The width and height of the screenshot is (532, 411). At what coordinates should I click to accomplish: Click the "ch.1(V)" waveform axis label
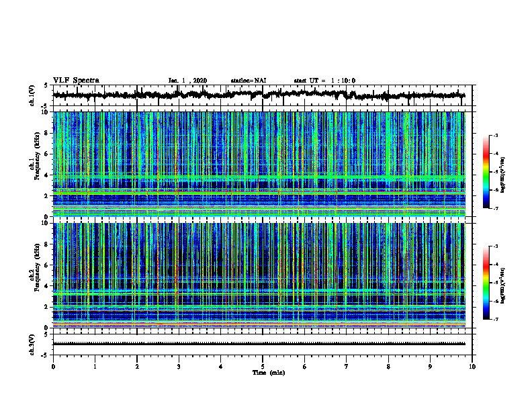pos(32,95)
